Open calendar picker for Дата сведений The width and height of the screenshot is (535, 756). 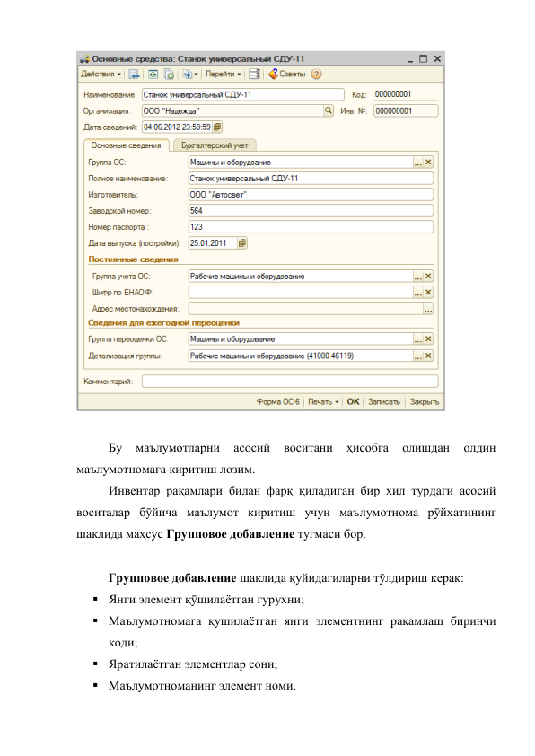click(x=217, y=127)
